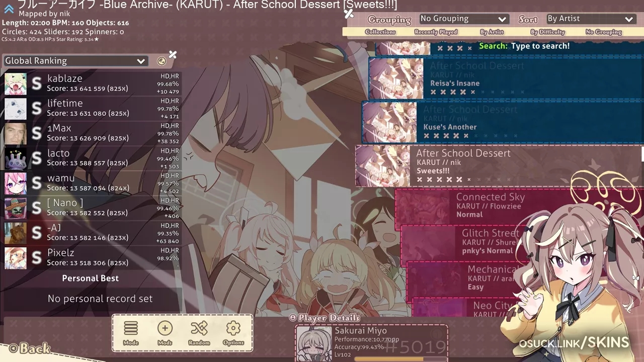Pick a Random beatmap

click(199, 333)
